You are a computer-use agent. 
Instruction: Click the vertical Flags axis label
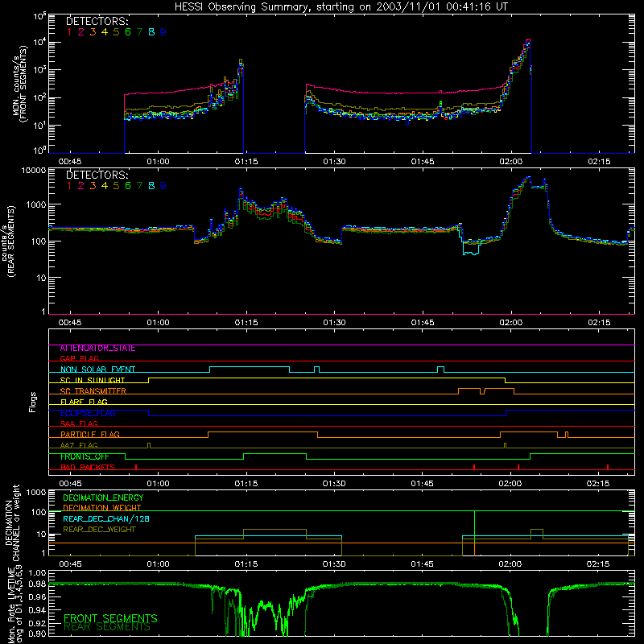33,402
